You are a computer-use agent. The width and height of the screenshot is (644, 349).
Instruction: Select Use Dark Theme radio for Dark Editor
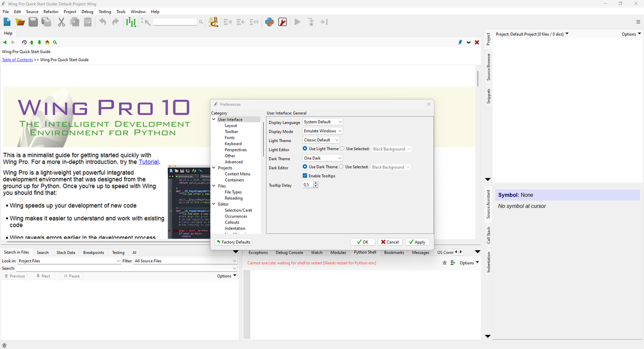305,167
